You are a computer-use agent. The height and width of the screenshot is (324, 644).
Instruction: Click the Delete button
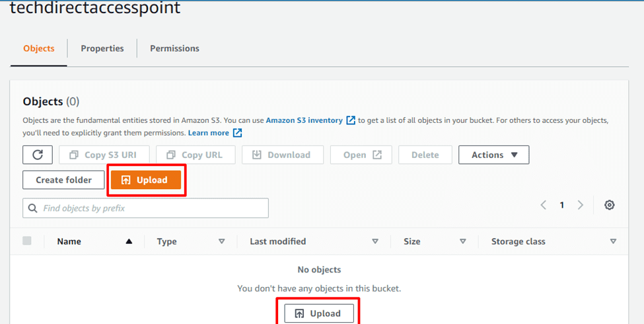tap(425, 155)
